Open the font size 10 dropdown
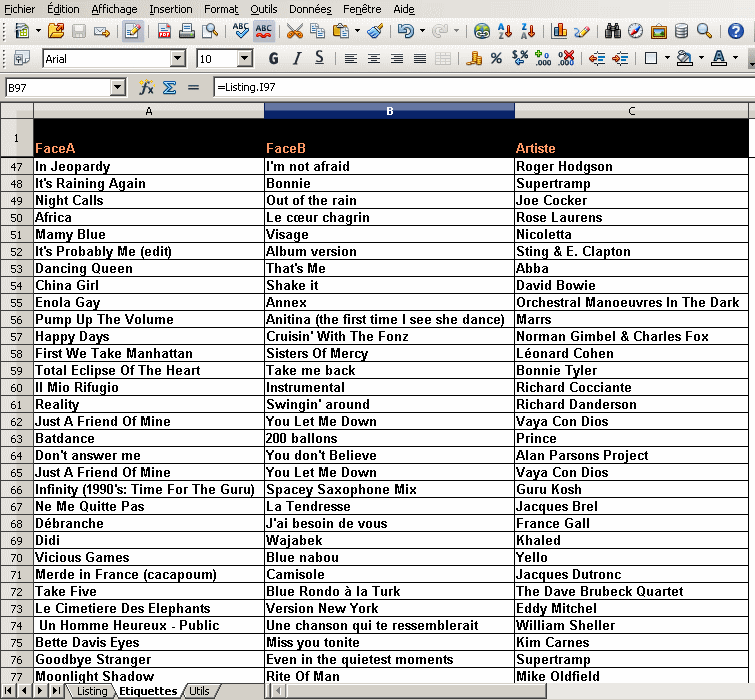 (x=245, y=59)
